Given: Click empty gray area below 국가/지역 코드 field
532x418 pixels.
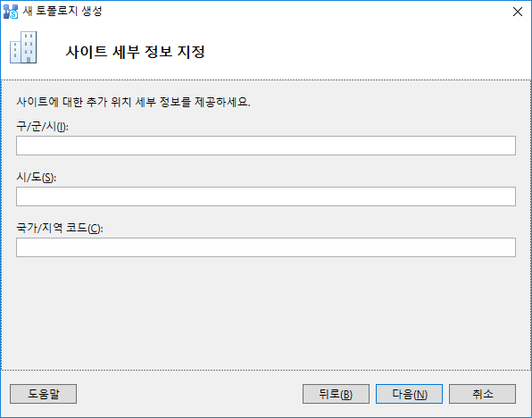Looking at the screenshot, I should 266,313.
